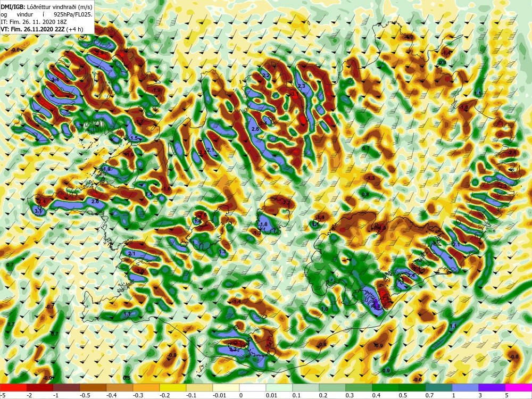The width and height of the screenshot is (532, 399).
Task: Click the white 0 legend swatch
Action: (x=253, y=388)
